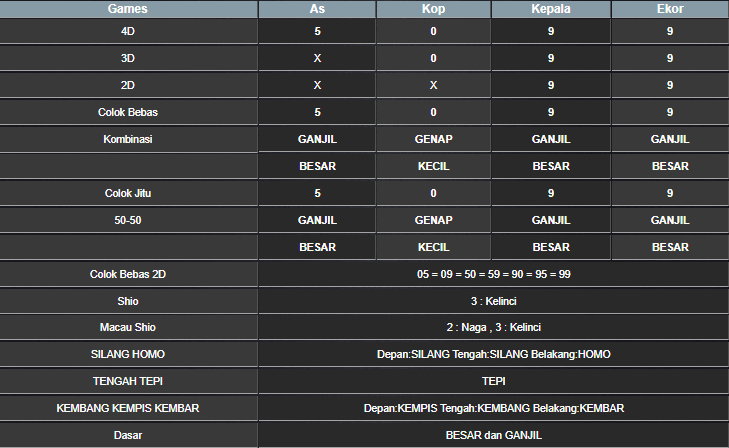Viewport: 729px width, 448px height.
Task: Click BESAR under Kombinasi Kepala column
Action: pyautogui.click(x=551, y=166)
